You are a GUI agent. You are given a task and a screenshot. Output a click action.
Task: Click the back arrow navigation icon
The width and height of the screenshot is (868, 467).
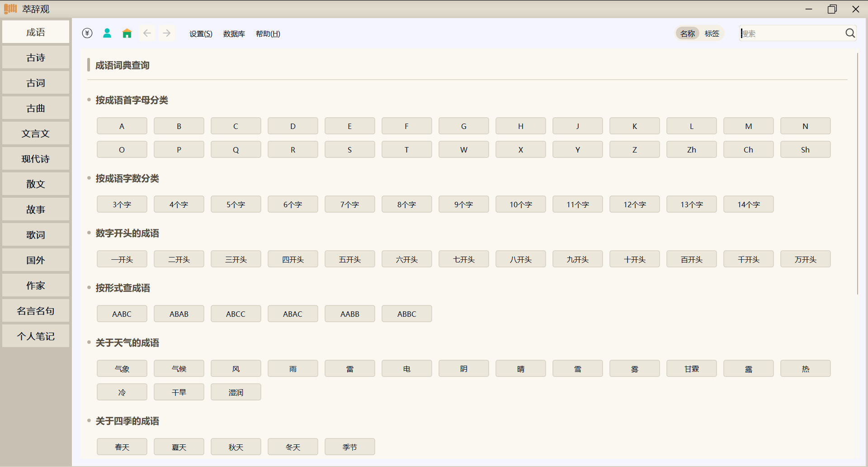(147, 33)
